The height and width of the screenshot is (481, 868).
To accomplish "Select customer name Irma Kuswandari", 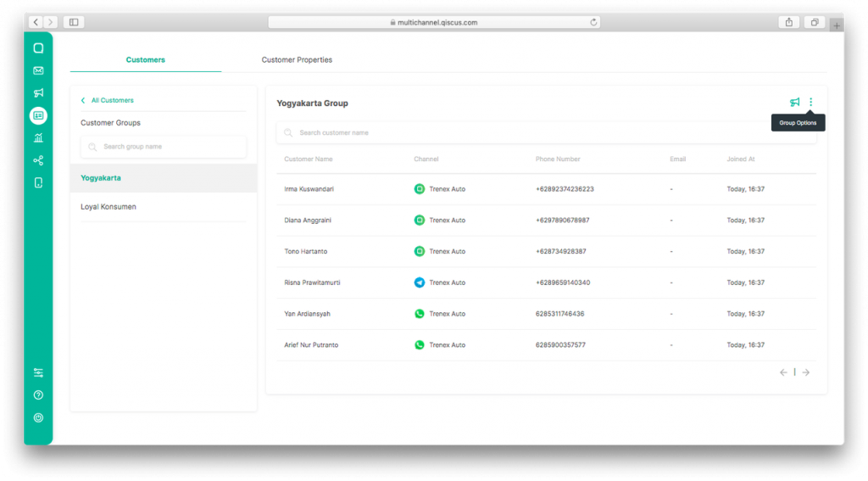I will [x=309, y=189].
